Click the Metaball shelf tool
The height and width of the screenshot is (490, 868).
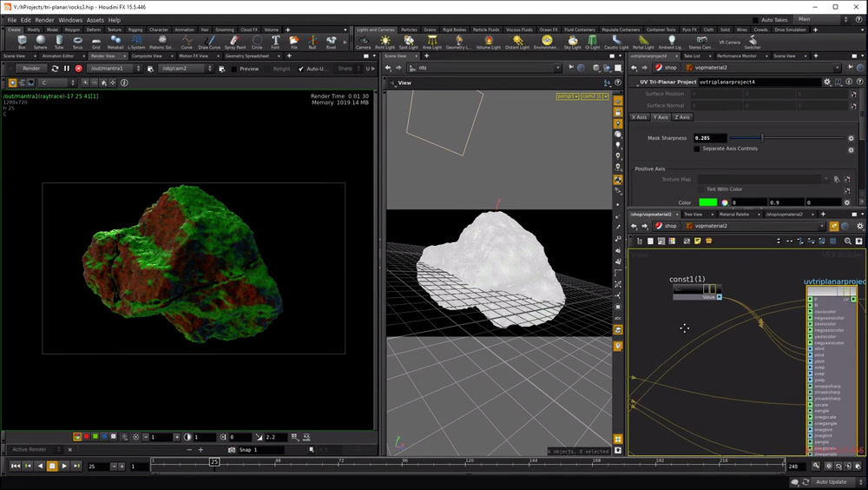tap(115, 42)
